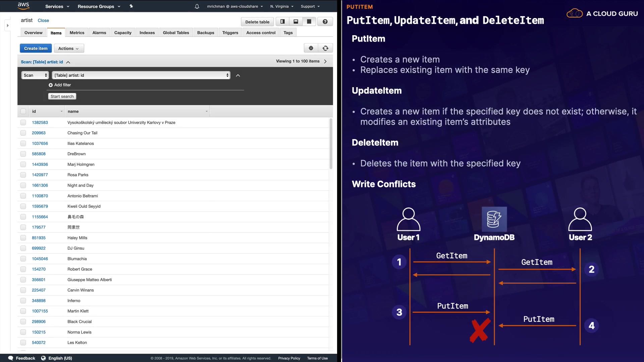This screenshot has height=362, width=644.
Task: Open the Indexes tab
Action: pos(147,33)
